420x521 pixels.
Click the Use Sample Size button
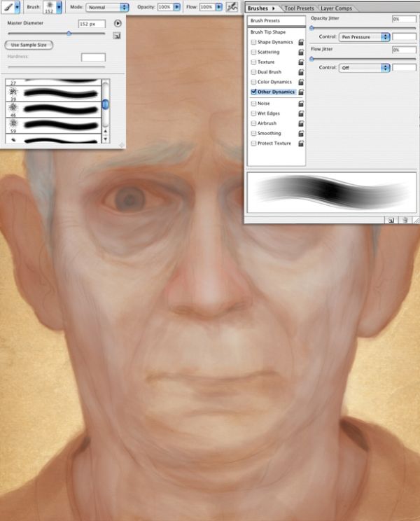29,45
